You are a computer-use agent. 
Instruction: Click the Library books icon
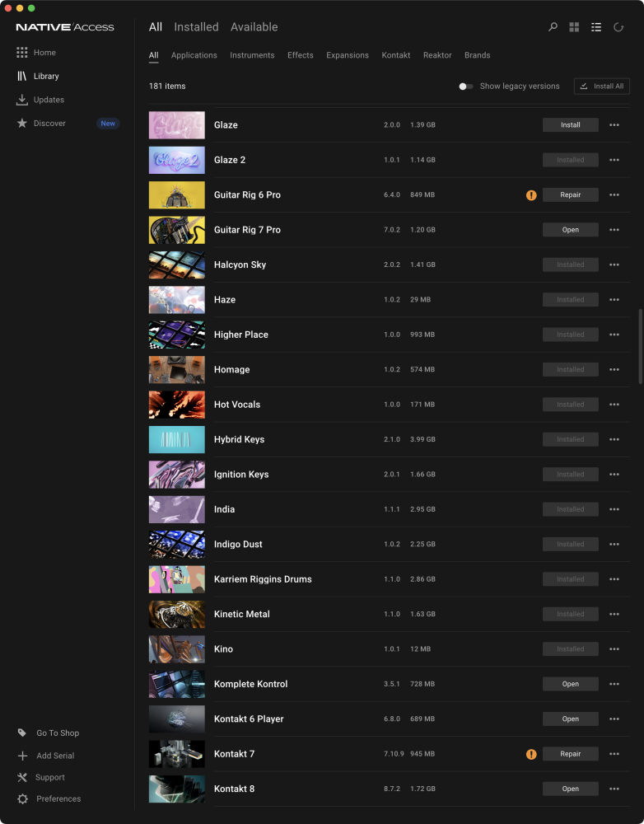pyautogui.click(x=21, y=76)
